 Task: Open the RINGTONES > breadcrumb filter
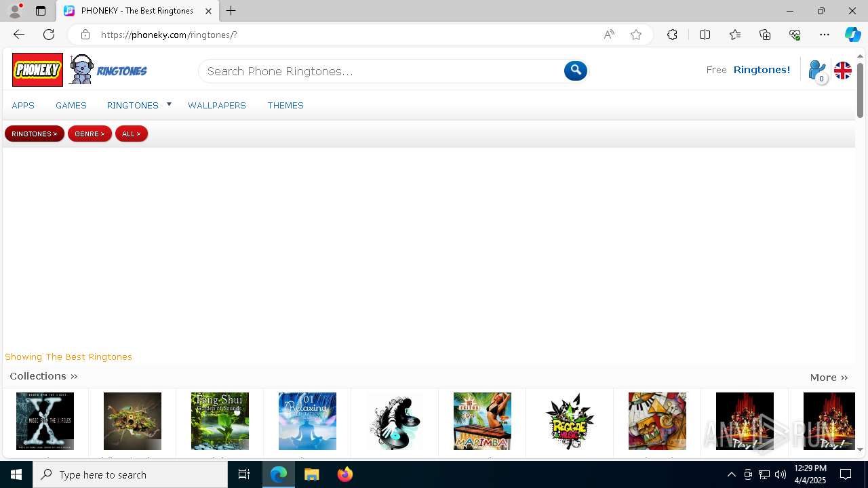pyautogui.click(x=35, y=134)
